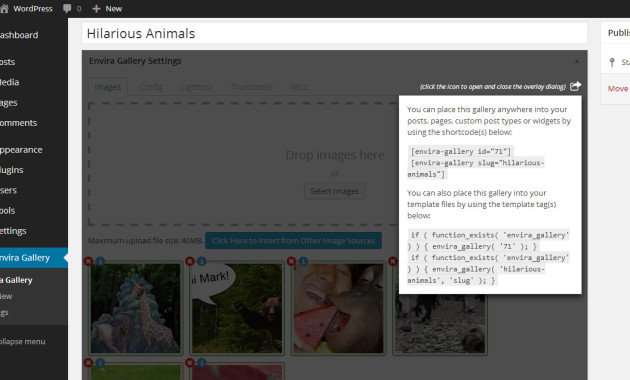Click the giraffe statue thumbnail

coord(135,308)
